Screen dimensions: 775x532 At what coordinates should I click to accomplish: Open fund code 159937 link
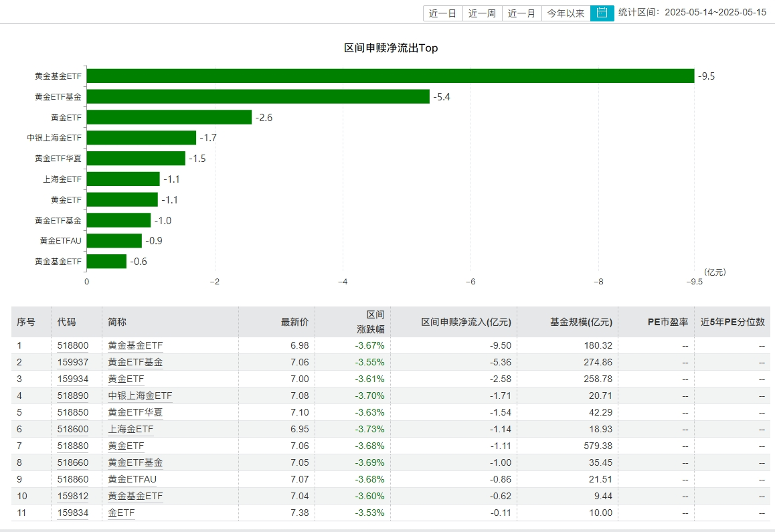[x=73, y=363]
